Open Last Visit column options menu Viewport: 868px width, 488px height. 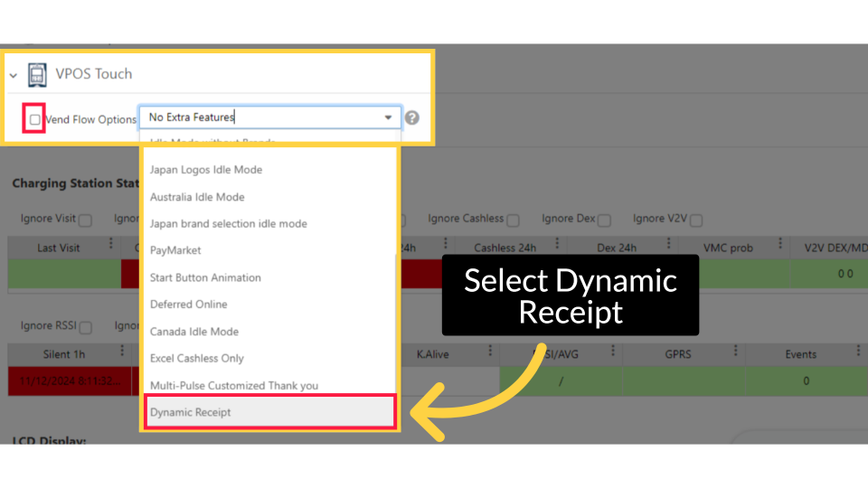tap(110, 243)
